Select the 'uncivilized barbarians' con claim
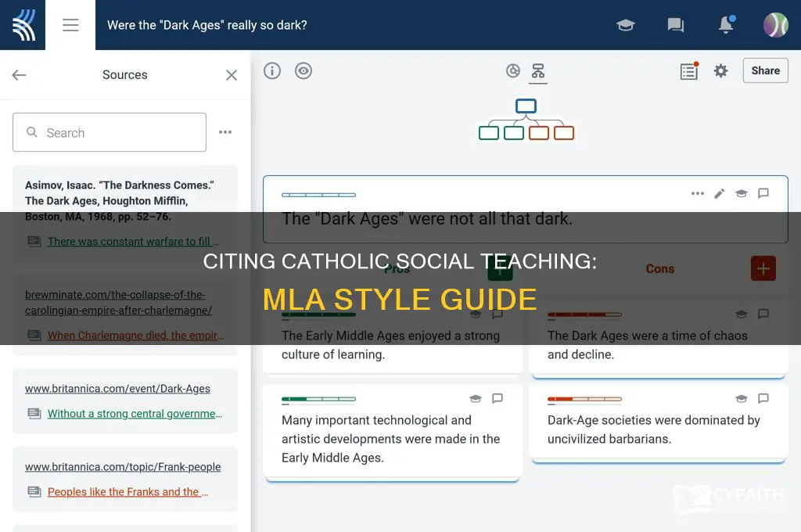801x532 pixels. [x=654, y=430]
